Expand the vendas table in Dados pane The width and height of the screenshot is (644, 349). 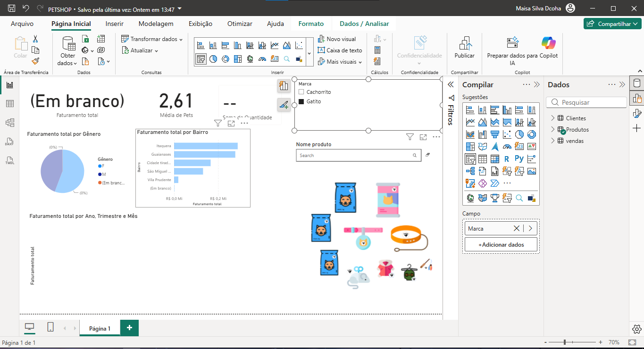tap(553, 141)
